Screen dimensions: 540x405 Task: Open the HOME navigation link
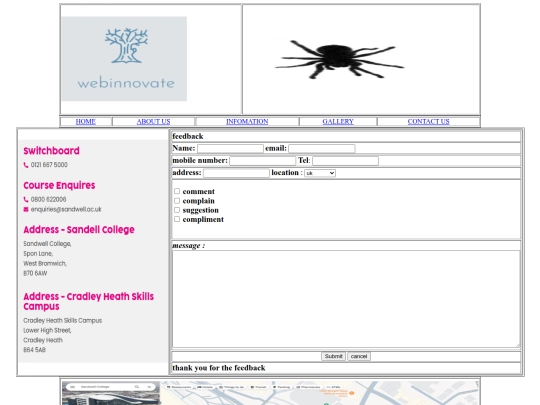coord(85,122)
